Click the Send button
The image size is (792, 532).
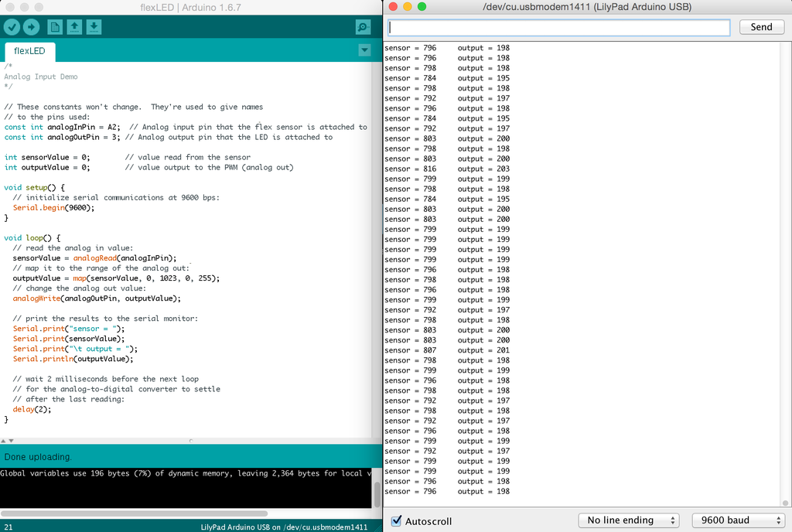tap(761, 27)
